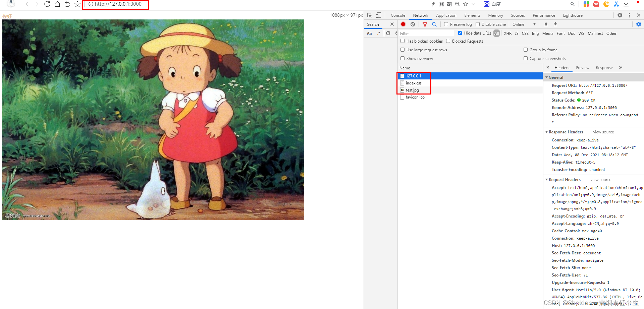Open the blue network settings gear
644x309 pixels.
[x=639, y=24]
